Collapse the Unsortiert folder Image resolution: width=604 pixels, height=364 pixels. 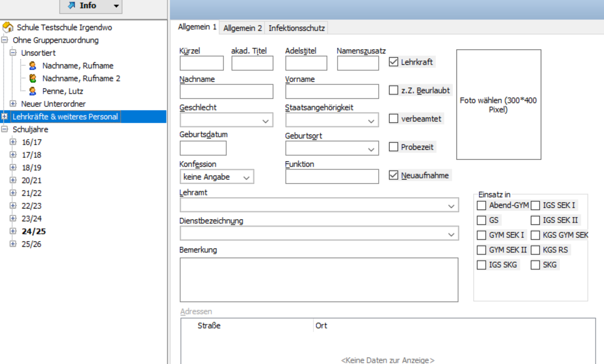point(13,53)
